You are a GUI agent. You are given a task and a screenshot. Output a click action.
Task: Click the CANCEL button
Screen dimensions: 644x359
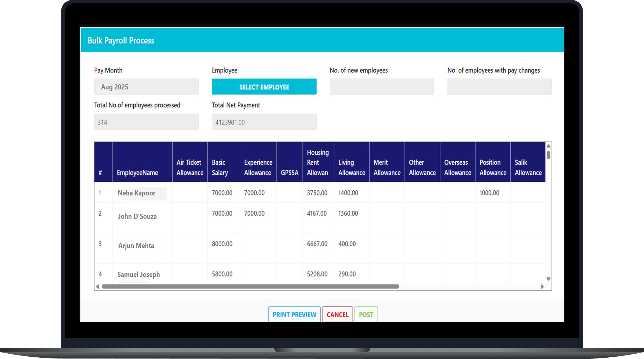coord(338,314)
